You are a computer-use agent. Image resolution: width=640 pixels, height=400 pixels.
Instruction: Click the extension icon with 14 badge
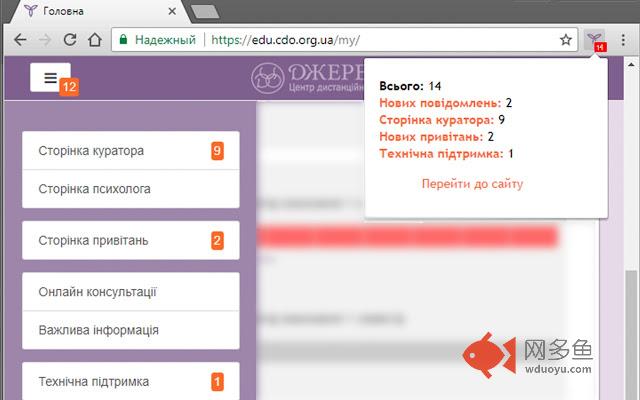pyautogui.click(x=595, y=40)
